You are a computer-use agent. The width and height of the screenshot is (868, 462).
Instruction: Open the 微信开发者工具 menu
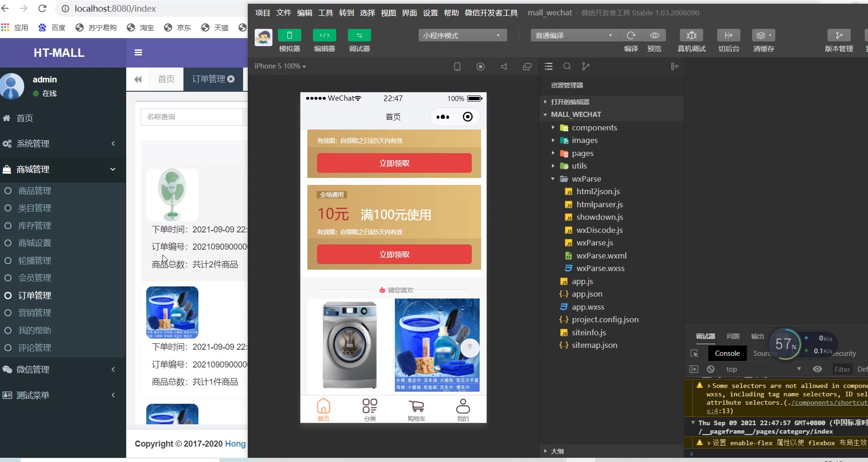(x=491, y=13)
